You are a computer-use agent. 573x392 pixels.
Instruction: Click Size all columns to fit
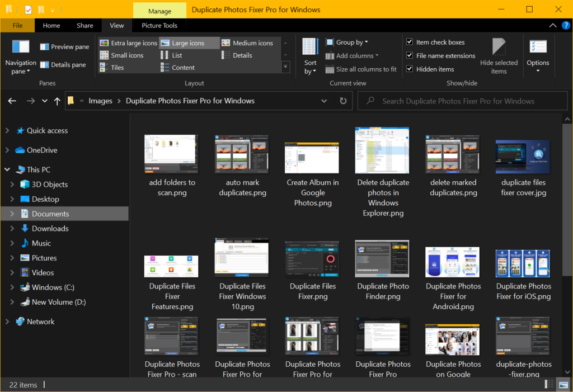[361, 69]
